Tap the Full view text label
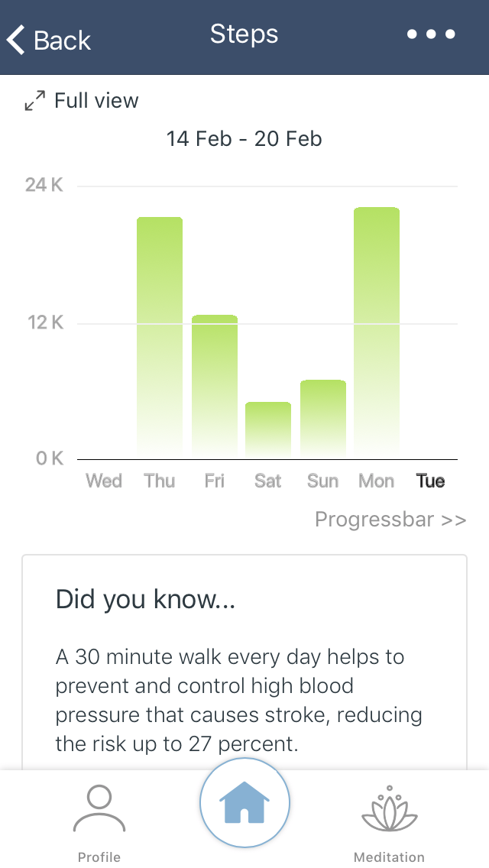The height and width of the screenshot is (868, 489). click(96, 101)
